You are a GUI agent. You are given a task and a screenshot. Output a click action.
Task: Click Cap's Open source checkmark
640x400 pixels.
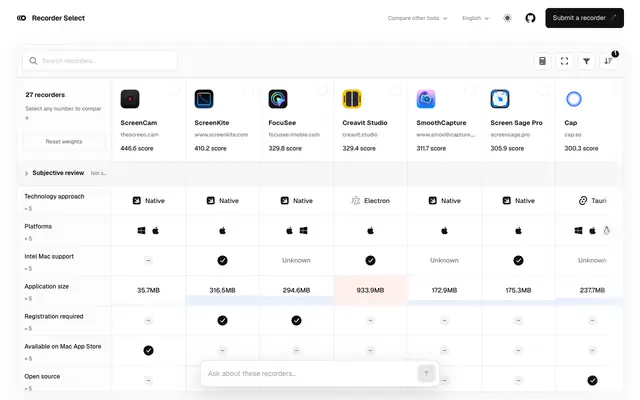(x=592, y=380)
